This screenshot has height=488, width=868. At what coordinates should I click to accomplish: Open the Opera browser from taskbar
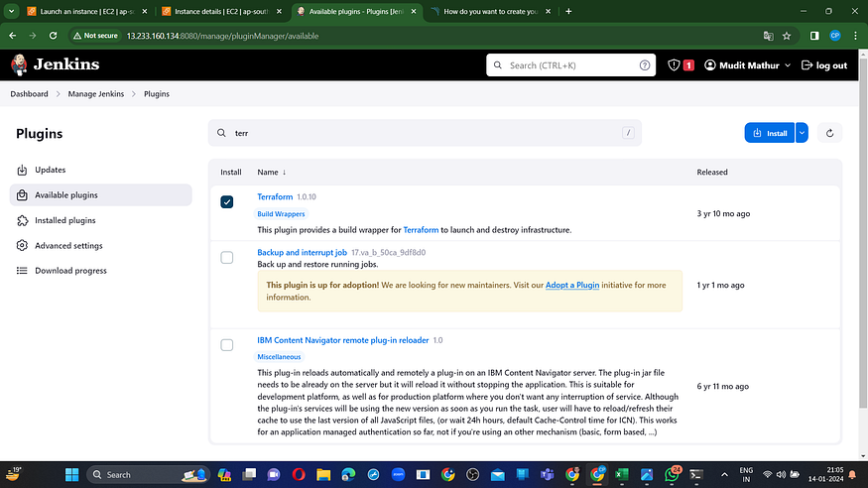point(299,475)
